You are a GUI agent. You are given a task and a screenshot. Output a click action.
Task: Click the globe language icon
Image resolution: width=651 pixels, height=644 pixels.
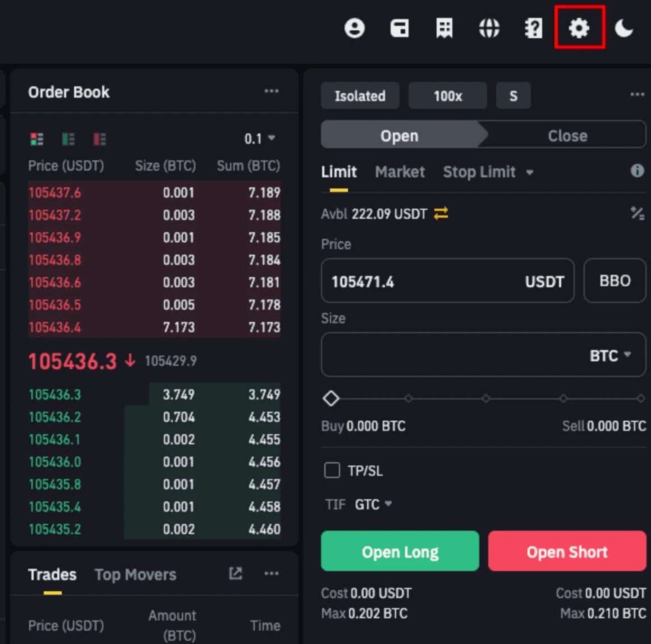click(489, 28)
